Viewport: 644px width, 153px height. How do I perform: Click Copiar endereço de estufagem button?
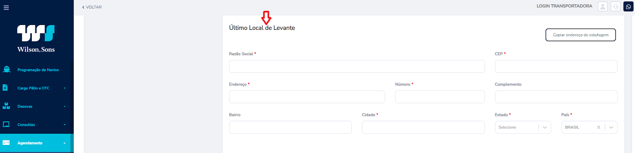580,35
